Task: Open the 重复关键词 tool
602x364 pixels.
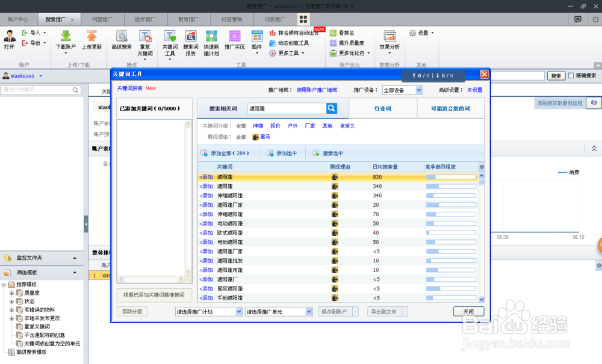Action: (145, 43)
